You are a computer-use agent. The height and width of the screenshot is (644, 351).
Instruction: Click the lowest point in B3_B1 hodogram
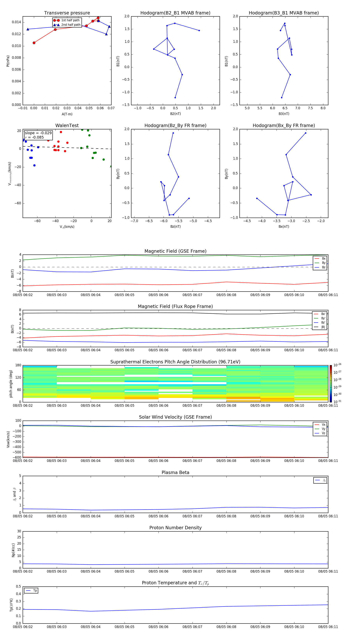tap(282, 98)
